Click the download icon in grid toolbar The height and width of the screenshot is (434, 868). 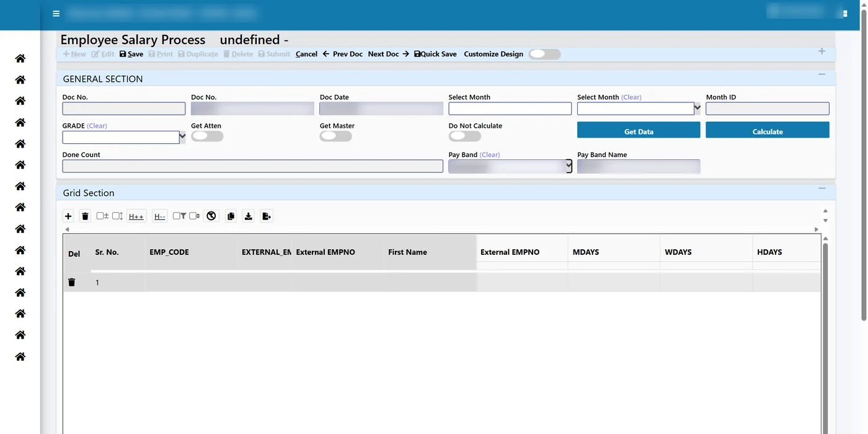(249, 216)
